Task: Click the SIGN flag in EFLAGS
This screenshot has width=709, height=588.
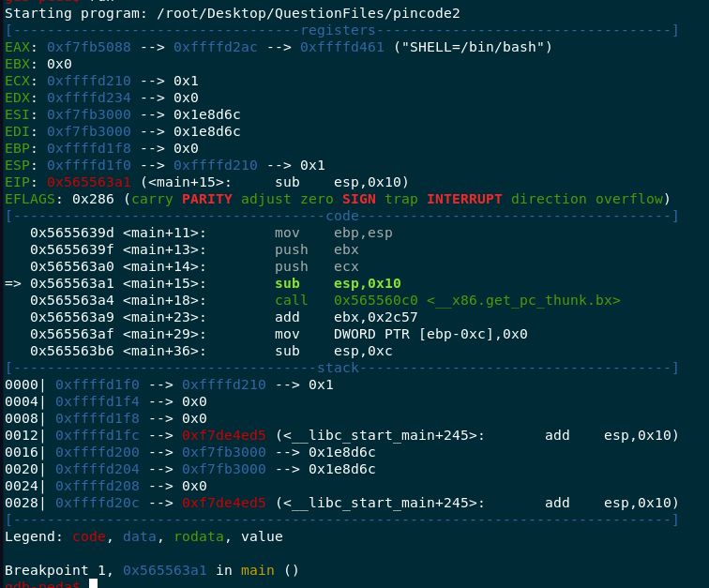Action: click(x=359, y=199)
